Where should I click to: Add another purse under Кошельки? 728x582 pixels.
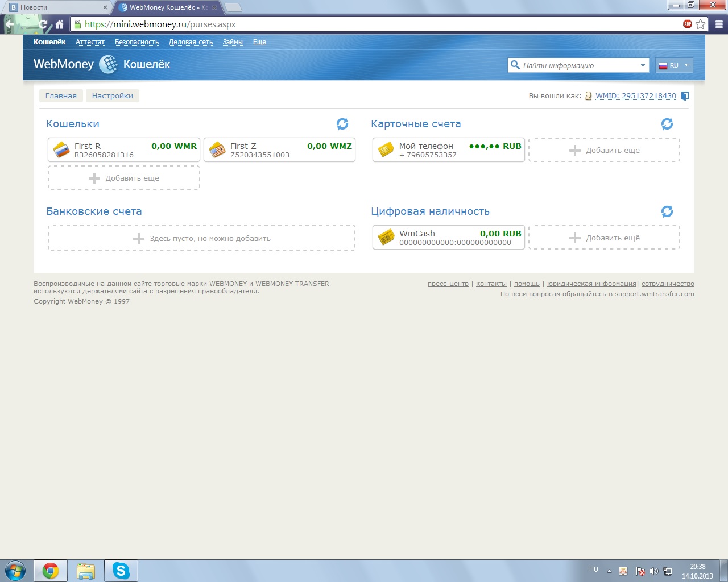(124, 178)
